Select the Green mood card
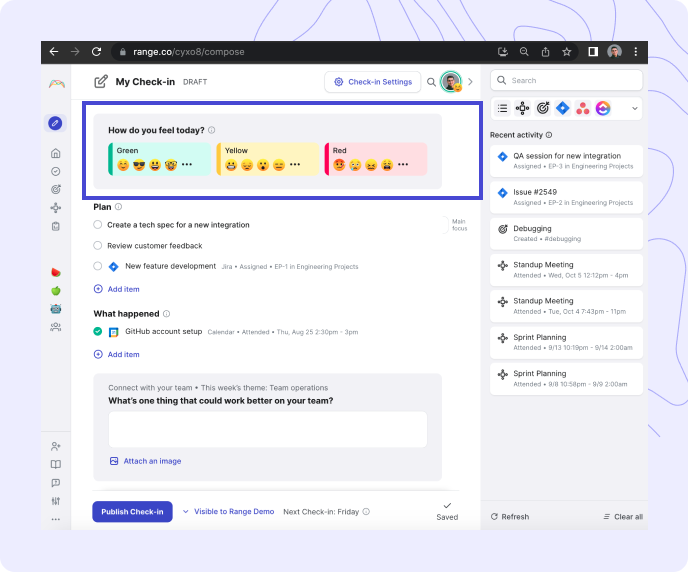This screenshot has width=688, height=572. [x=159, y=159]
